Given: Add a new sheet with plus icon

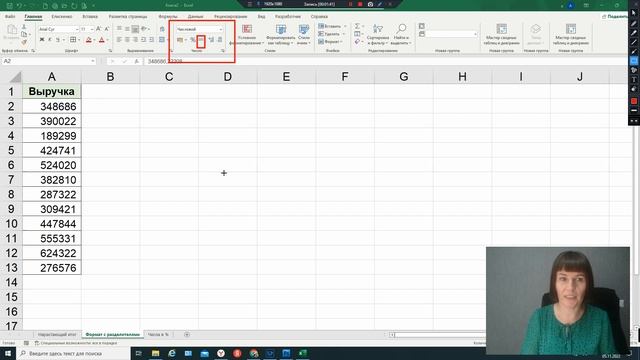Looking at the screenshot, I should click(187, 334).
